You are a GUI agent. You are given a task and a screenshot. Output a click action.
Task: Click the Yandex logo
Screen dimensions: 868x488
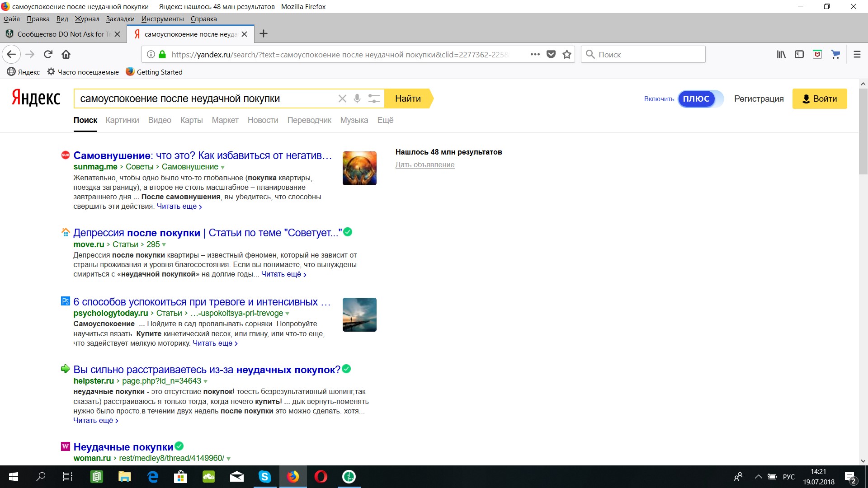pos(36,98)
